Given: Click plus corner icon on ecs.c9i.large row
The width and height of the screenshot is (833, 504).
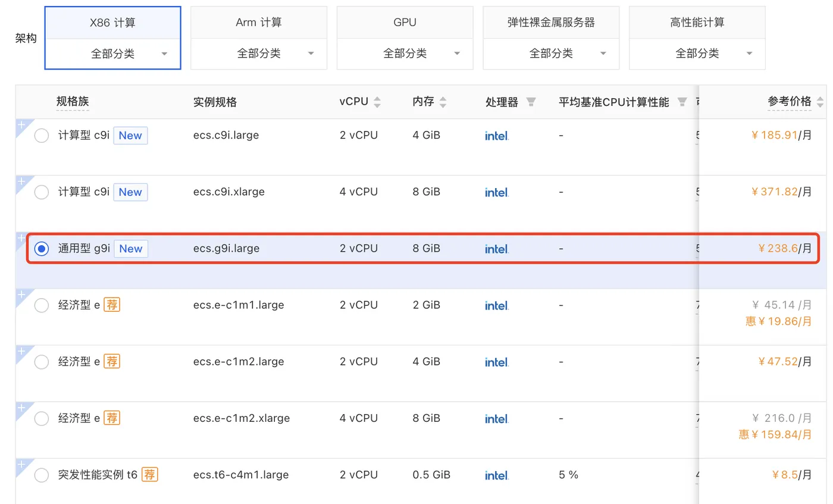Looking at the screenshot, I should click(21, 124).
